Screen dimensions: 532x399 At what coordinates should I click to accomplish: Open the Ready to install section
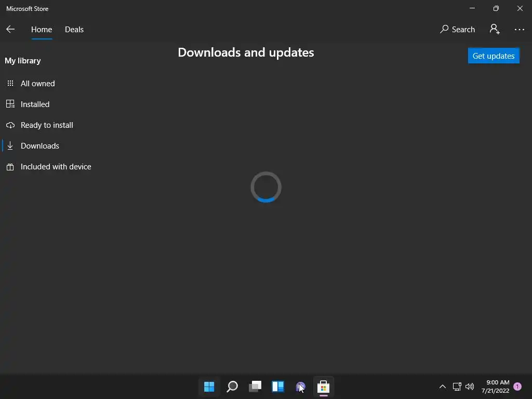pos(47,125)
